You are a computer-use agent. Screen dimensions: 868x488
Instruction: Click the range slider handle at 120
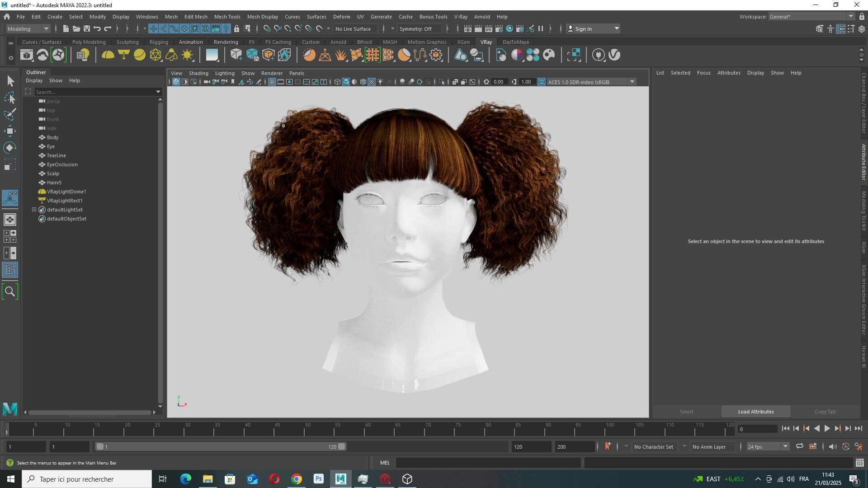(x=342, y=446)
